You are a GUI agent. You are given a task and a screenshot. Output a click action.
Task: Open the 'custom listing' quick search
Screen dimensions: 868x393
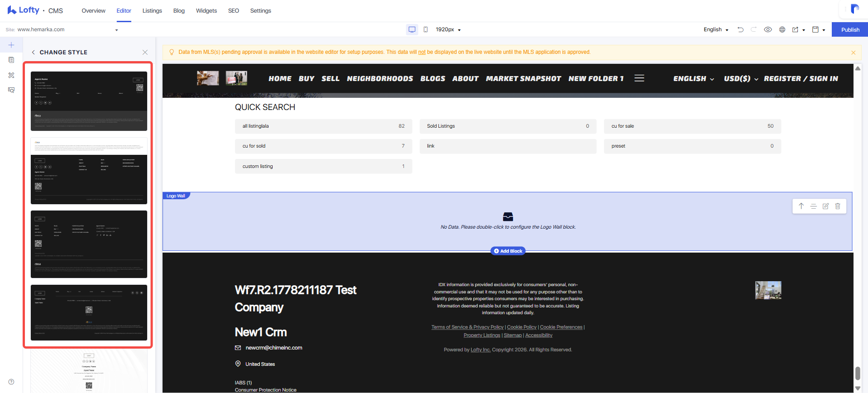pyautogui.click(x=323, y=166)
